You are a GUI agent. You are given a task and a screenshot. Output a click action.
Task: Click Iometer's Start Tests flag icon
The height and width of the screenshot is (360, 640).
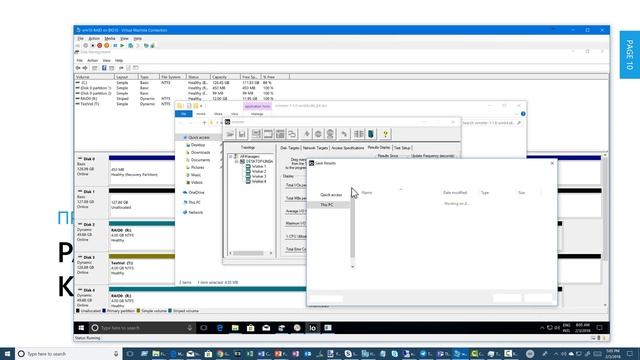coord(307,134)
